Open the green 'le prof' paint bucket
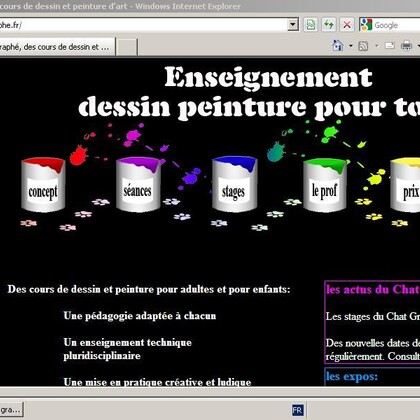420x420 pixels. click(325, 185)
